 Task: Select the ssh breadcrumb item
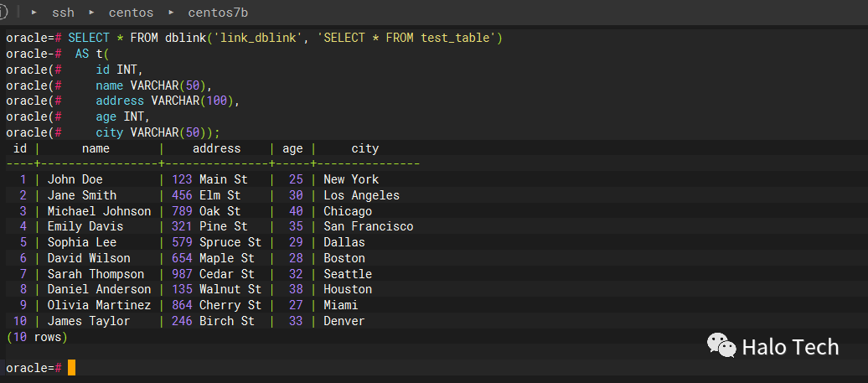coord(62,13)
